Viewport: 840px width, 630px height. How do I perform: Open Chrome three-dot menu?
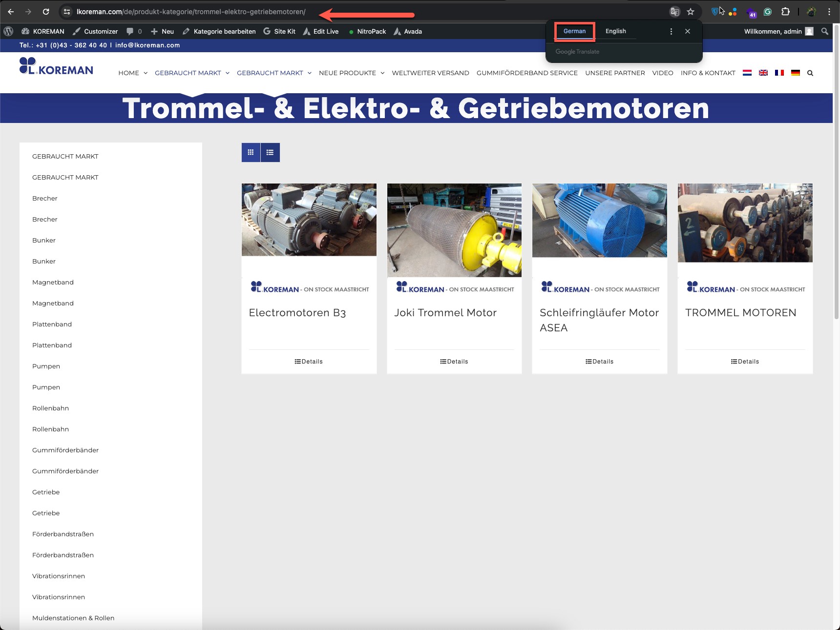829,12
